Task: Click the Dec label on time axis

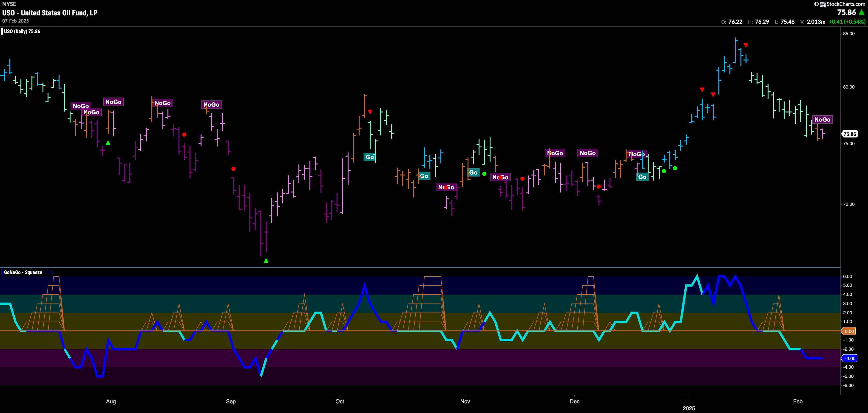Action: 575,402
